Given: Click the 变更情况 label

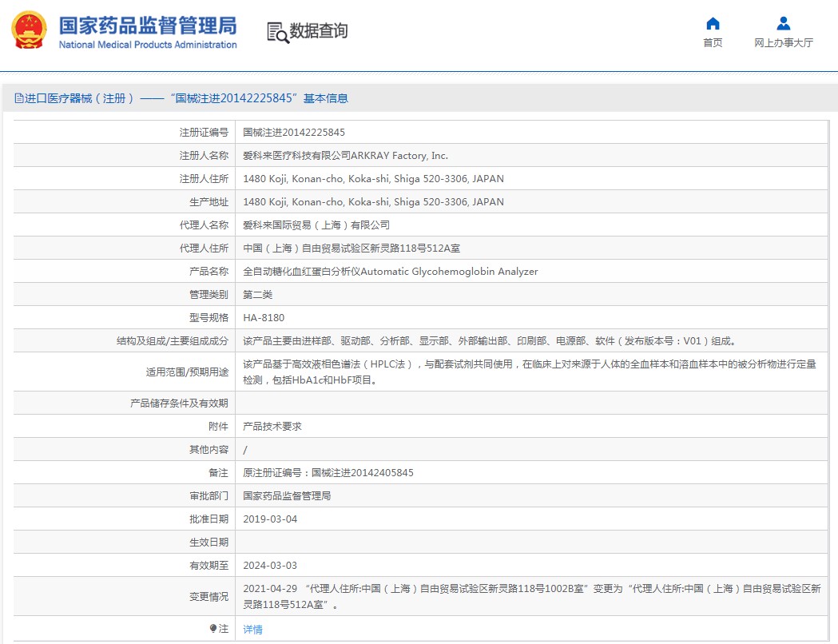Looking at the screenshot, I should pyautogui.click(x=209, y=596).
